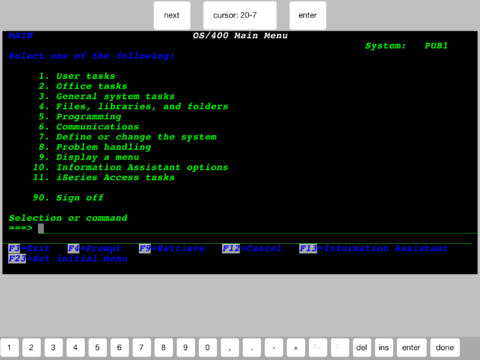Click the F3=Exit function key
480x360 pixels.
pos(29,248)
